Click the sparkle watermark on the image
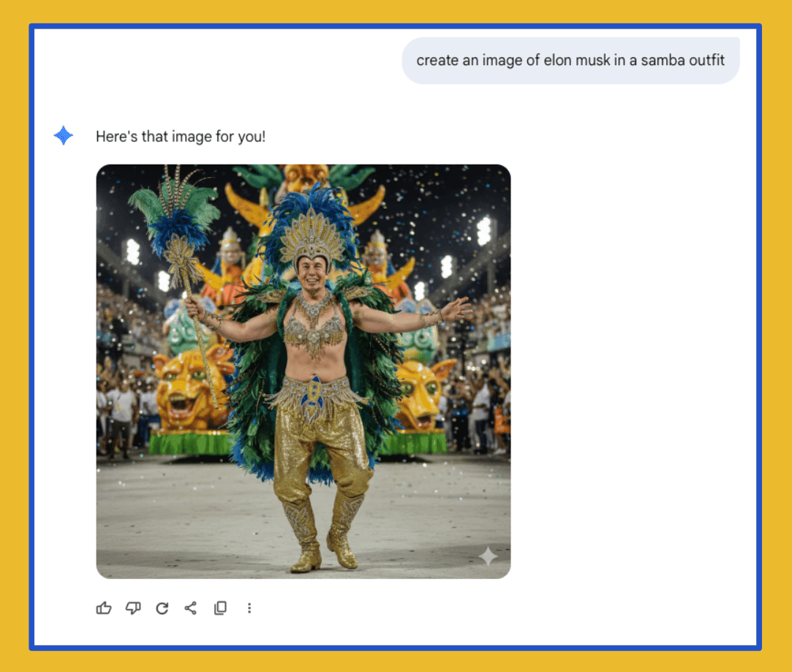Viewport: 792px width, 672px height. (x=488, y=556)
